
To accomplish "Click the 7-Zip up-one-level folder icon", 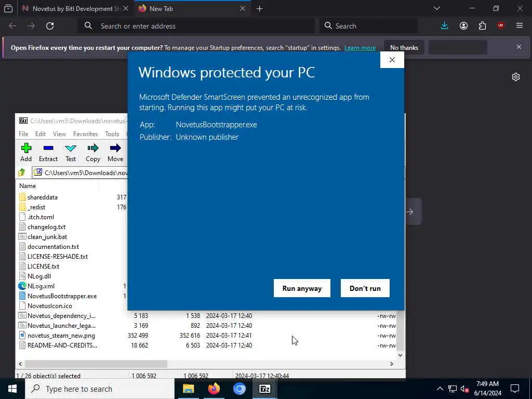I will [x=22, y=172].
